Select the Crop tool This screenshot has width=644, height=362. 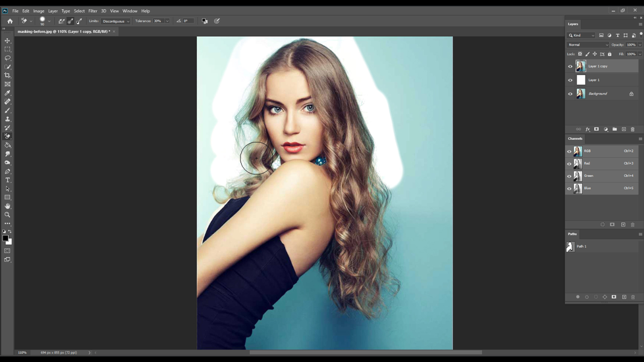(8, 75)
